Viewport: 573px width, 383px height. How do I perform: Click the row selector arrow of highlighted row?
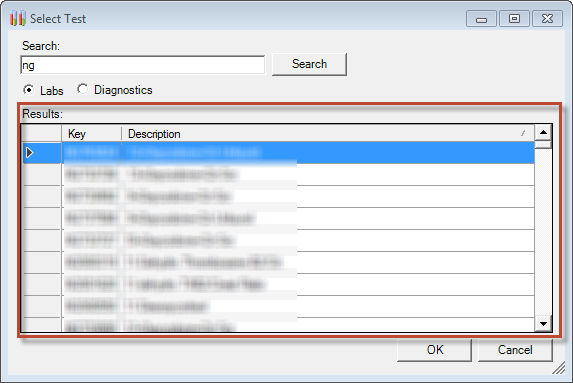(x=30, y=152)
